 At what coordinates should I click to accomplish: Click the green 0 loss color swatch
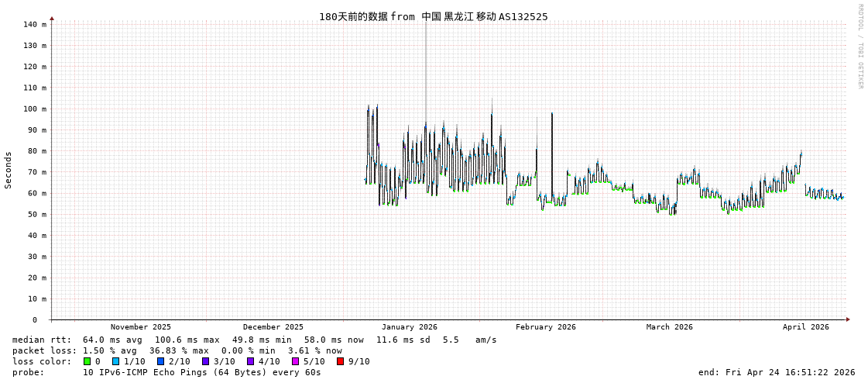pyautogui.click(x=87, y=361)
